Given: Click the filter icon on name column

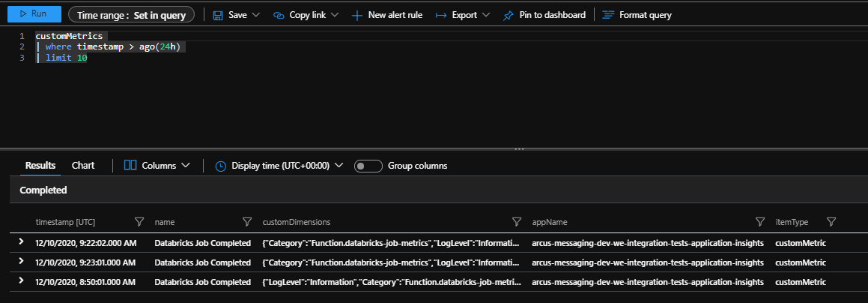Looking at the screenshot, I should 246,222.
